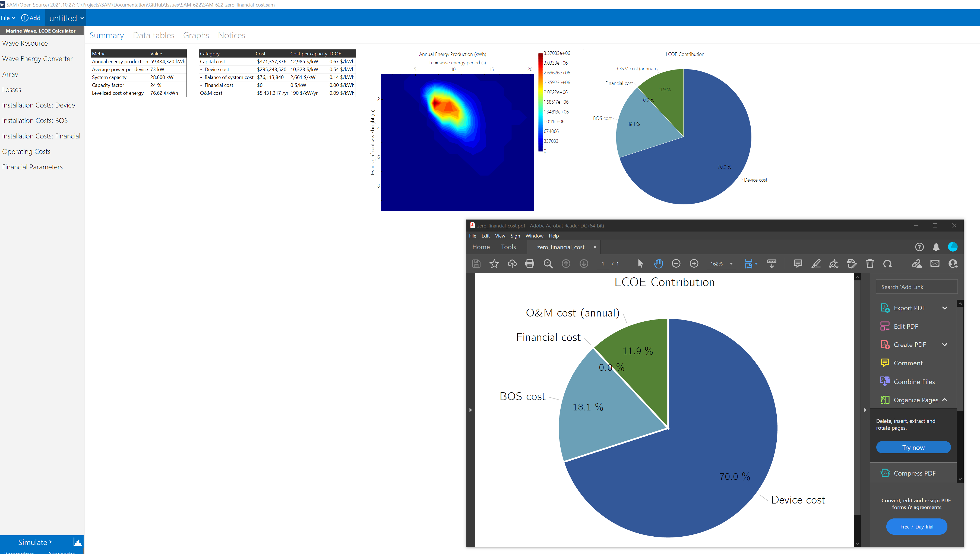The image size is (980, 554).
Task: Choose the arrow selection tool in Acrobat
Action: click(640, 263)
